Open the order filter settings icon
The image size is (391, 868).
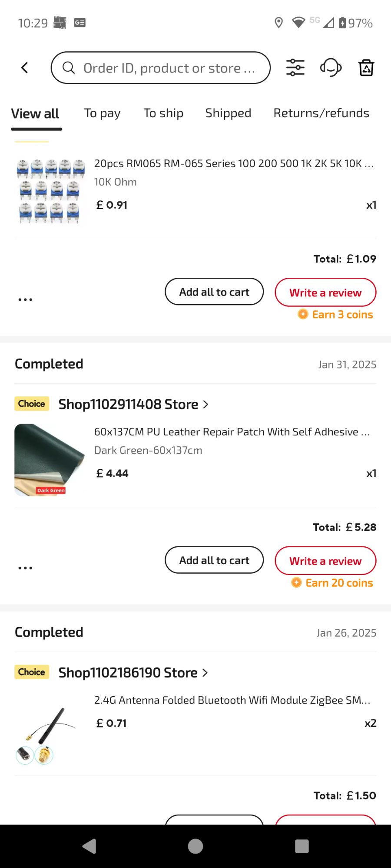[295, 68]
